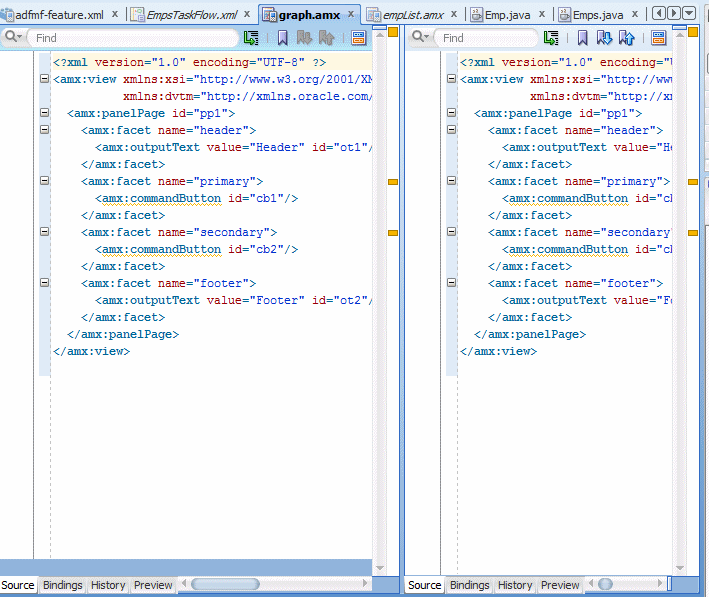Image resolution: width=709 pixels, height=597 pixels.
Task: Click warning marker at primary facet in left gutter
Action: 393,182
